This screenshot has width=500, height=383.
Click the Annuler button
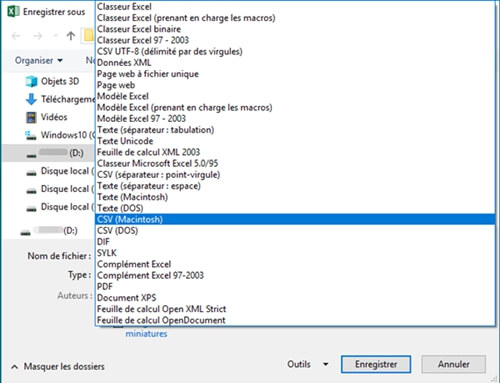point(453,364)
